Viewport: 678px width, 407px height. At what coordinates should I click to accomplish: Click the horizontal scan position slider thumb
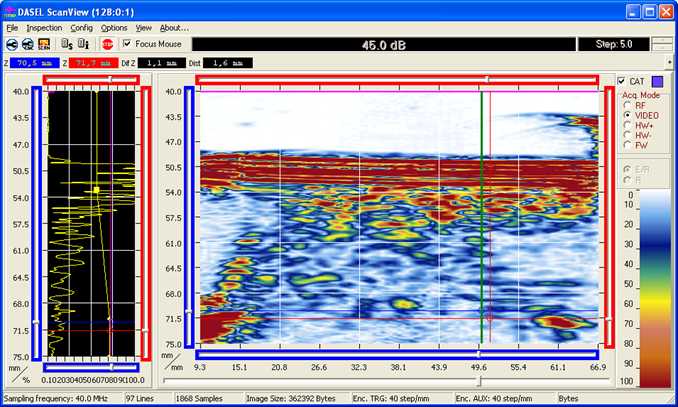(480, 381)
